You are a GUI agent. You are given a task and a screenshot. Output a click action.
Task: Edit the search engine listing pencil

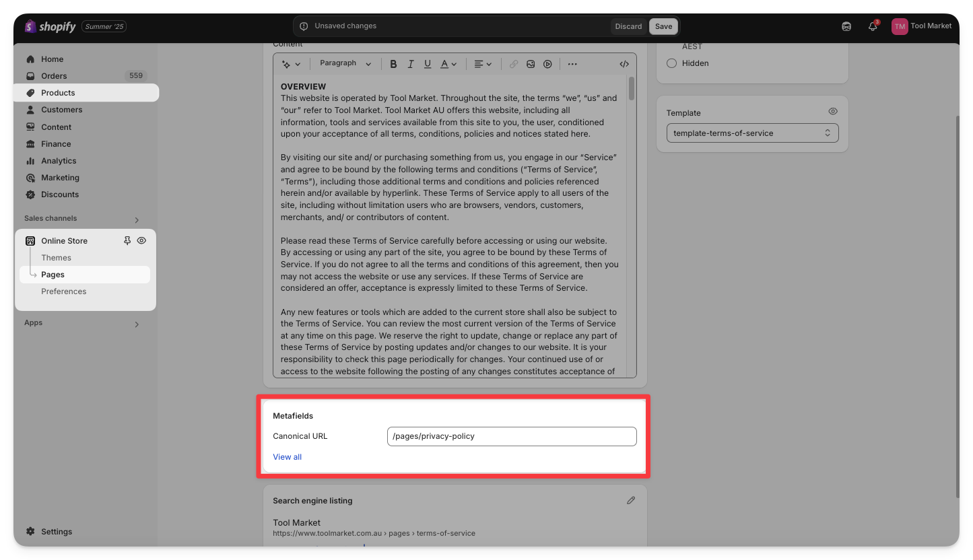(631, 500)
